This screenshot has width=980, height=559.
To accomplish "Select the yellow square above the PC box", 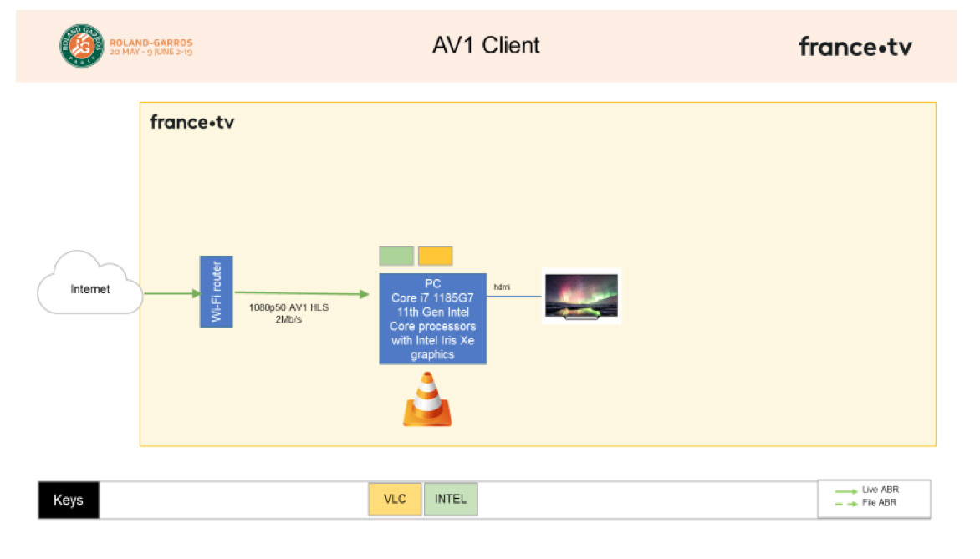I will [x=435, y=256].
